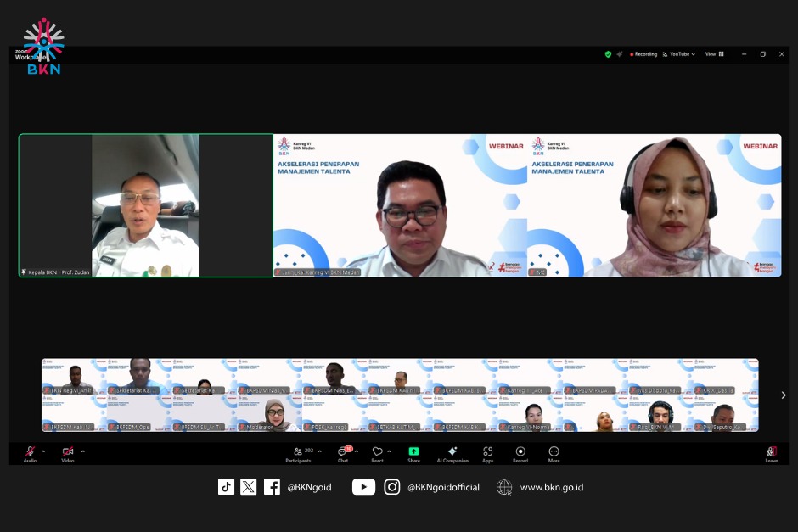Open the AI Companion
The height and width of the screenshot is (532, 798).
tap(452, 453)
